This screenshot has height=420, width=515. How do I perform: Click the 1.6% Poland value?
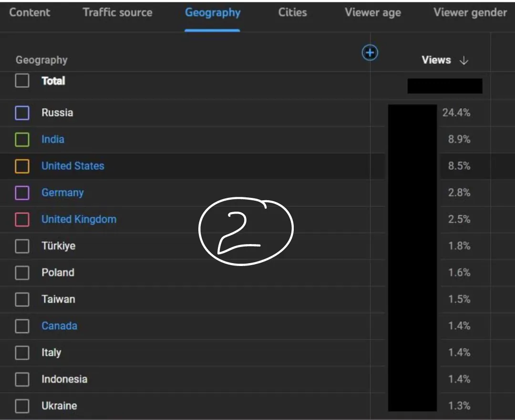(460, 273)
